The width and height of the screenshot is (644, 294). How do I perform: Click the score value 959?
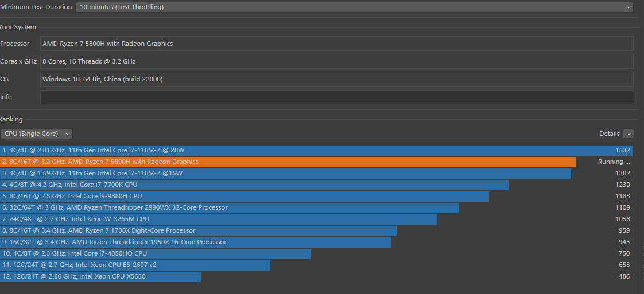click(x=624, y=231)
